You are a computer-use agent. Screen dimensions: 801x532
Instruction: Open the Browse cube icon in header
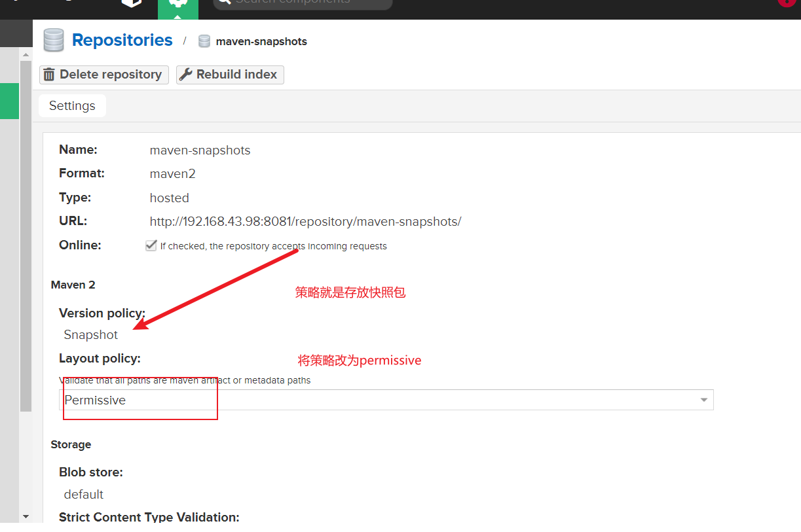click(x=132, y=2)
